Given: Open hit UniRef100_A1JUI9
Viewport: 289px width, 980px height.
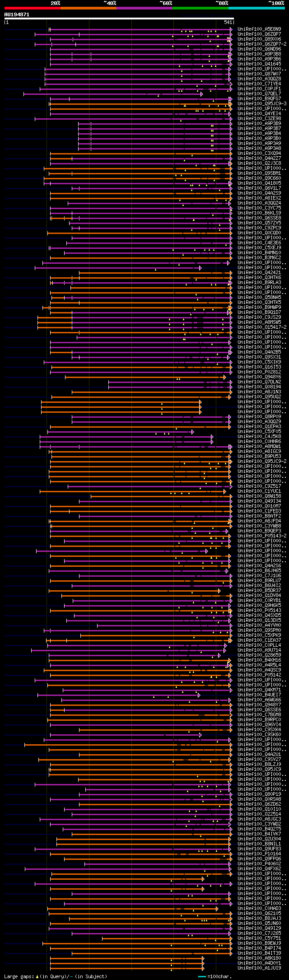Looking at the screenshot, I should coord(259,968).
